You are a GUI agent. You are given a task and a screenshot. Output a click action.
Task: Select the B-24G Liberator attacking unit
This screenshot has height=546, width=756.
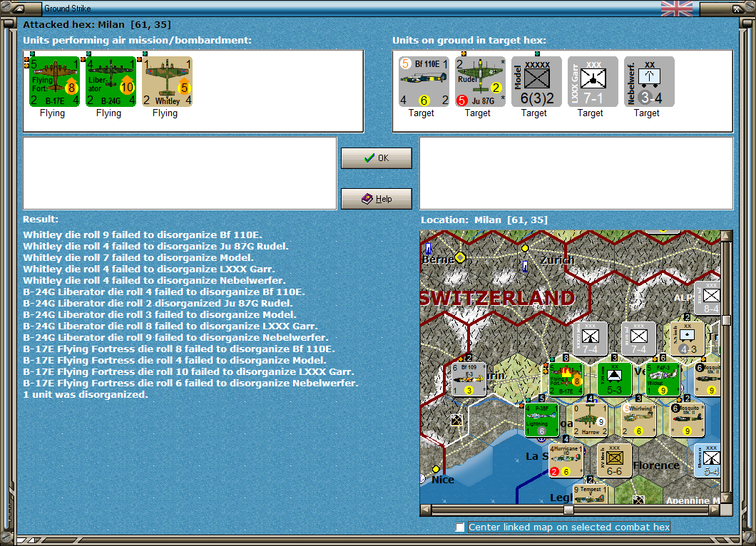point(111,81)
